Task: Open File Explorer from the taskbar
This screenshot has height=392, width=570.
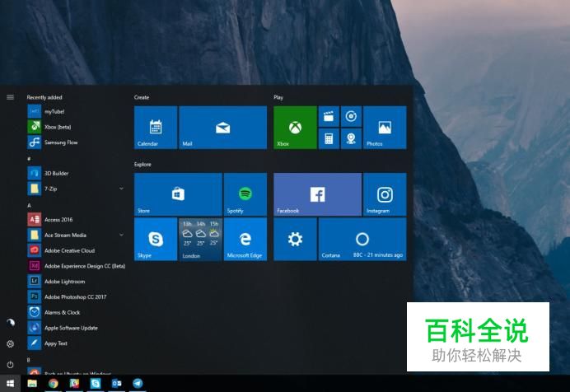Action: click(x=32, y=383)
